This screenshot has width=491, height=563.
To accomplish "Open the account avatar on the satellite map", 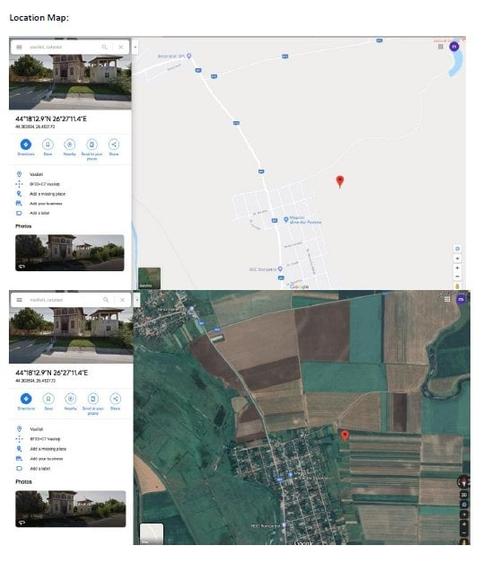I will 461,299.
